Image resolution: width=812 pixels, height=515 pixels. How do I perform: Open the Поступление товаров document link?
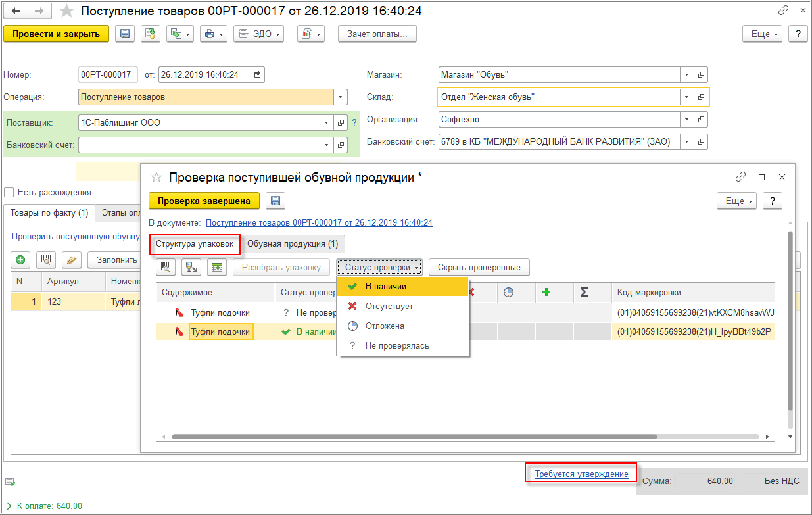(x=319, y=223)
